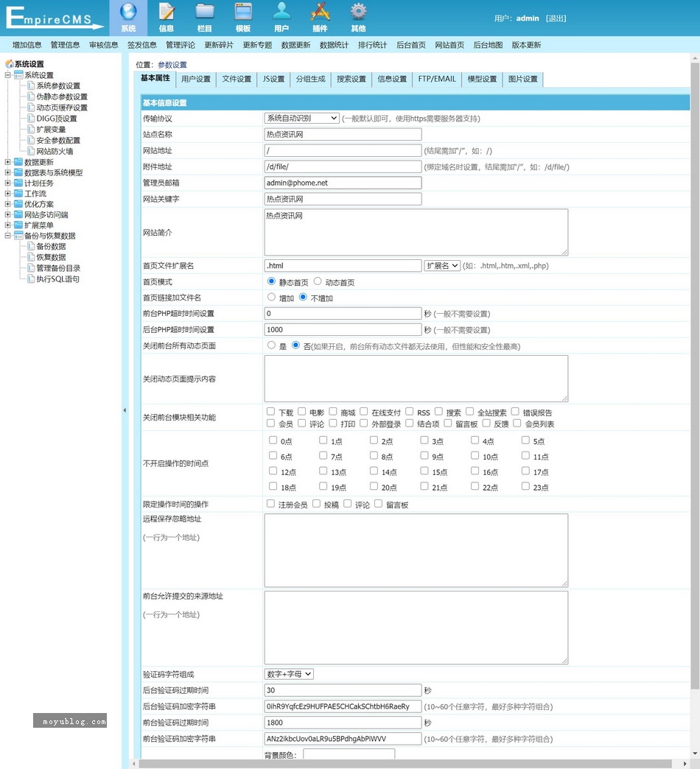Select 增加 for 首页链接加文件名
The height and width of the screenshot is (769, 700).
click(x=271, y=297)
